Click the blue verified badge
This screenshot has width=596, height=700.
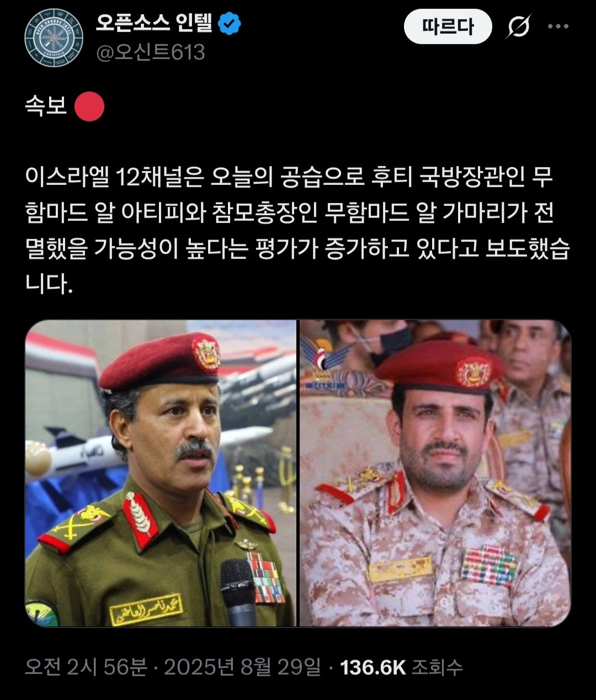(230, 24)
